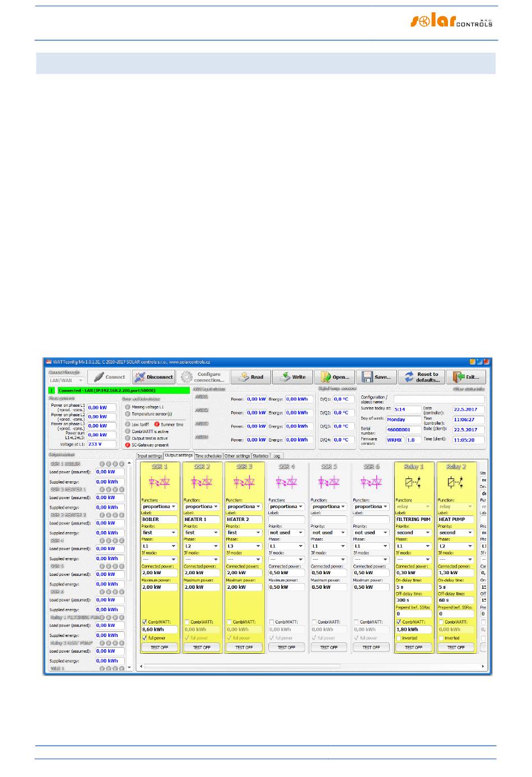Image resolution: width=532 pixels, height=777 pixels.
Task: Click the Disconnect button icon
Action: pyautogui.click(x=139, y=377)
